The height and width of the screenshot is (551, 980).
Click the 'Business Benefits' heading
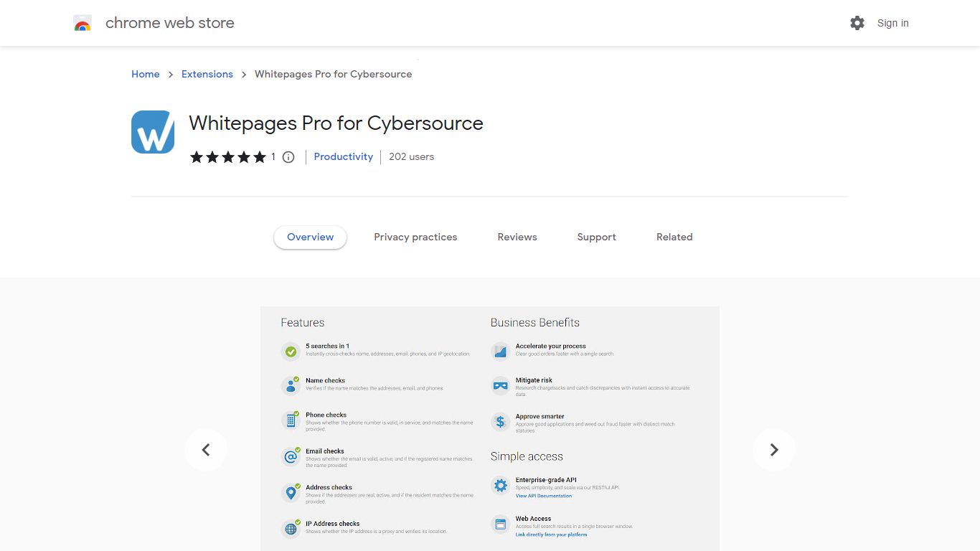535,323
